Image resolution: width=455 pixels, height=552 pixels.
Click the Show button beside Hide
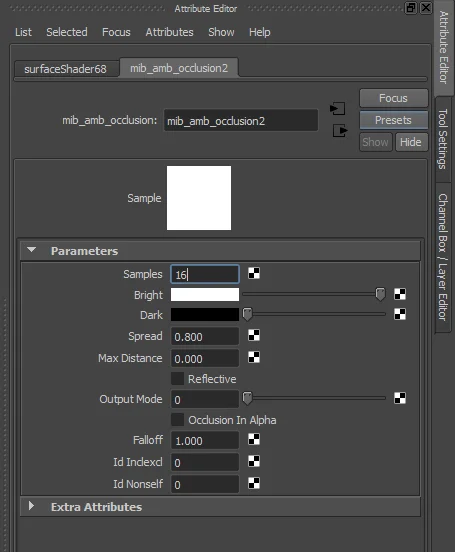coord(375,142)
